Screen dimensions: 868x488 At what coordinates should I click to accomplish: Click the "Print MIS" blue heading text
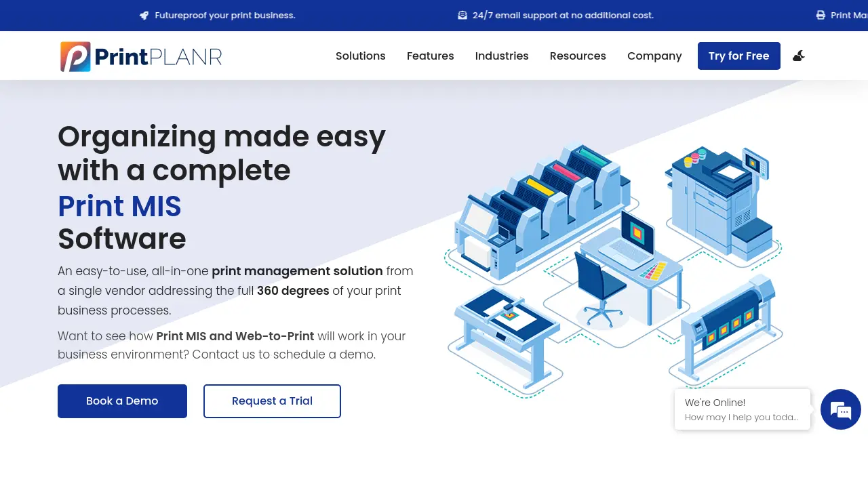(x=119, y=205)
